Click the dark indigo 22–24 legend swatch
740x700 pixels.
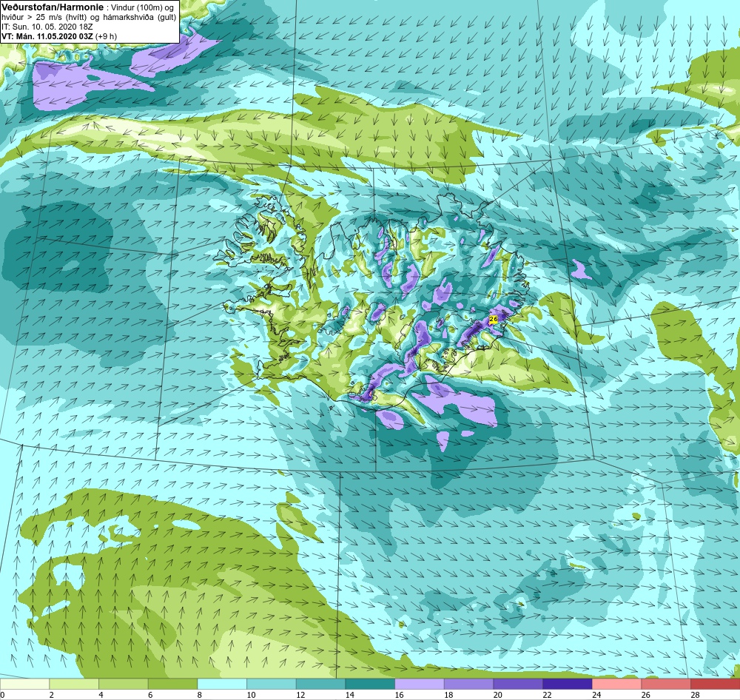(x=567, y=684)
